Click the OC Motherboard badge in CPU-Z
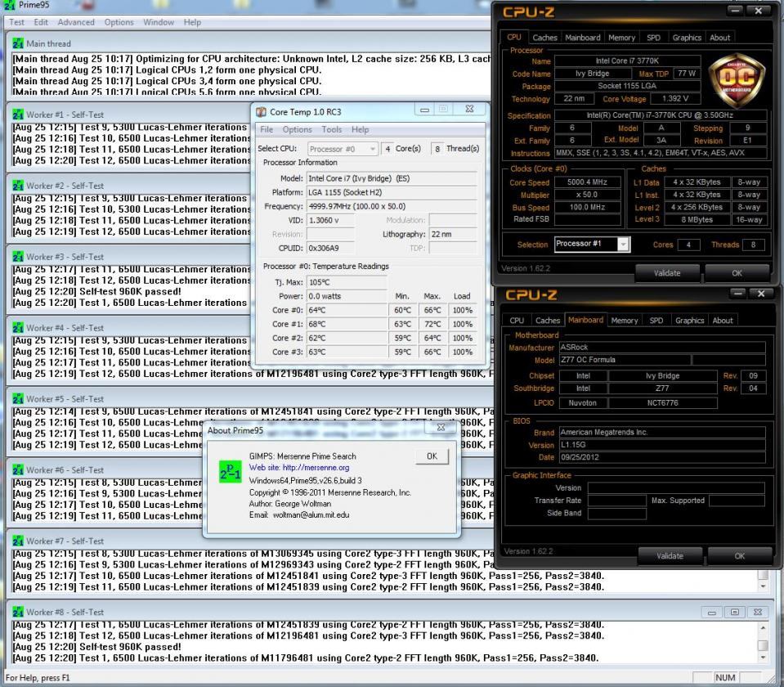 click(737, 80)
